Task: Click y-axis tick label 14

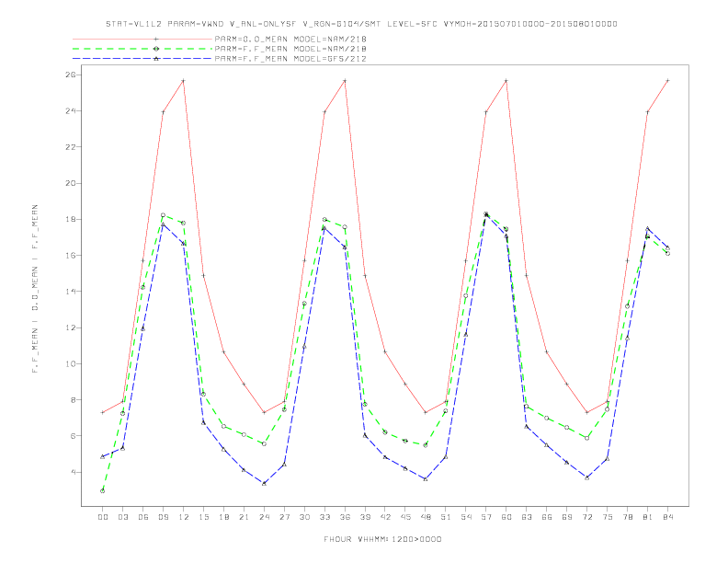Action: (71, 292)
